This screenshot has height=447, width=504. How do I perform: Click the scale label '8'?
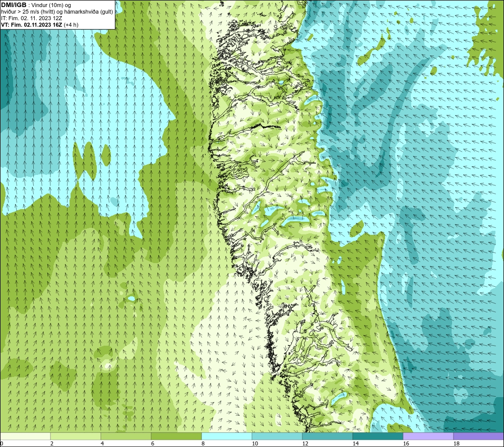pyautogui.click(x=203, y=444)
